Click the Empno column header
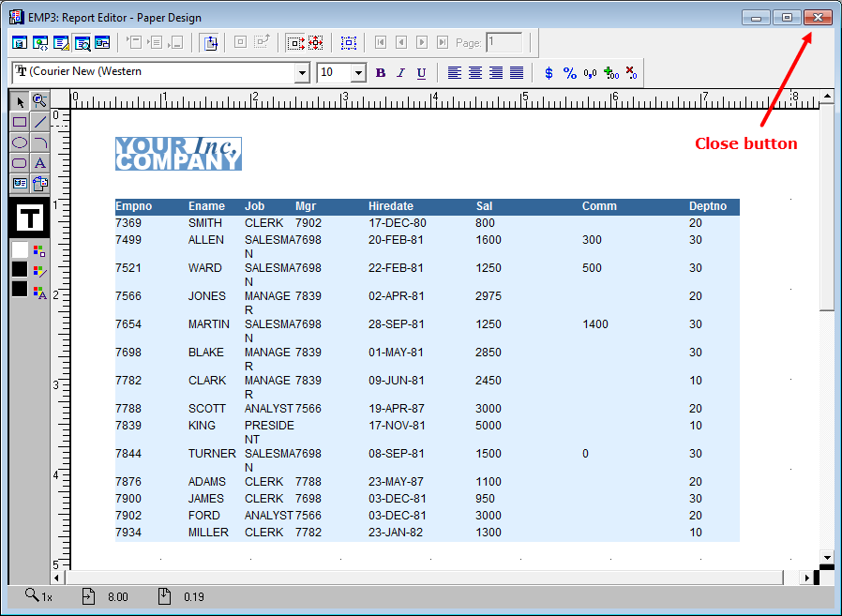Image resolution: width=842 pixels, height=616 pixels. coord(134,206)
